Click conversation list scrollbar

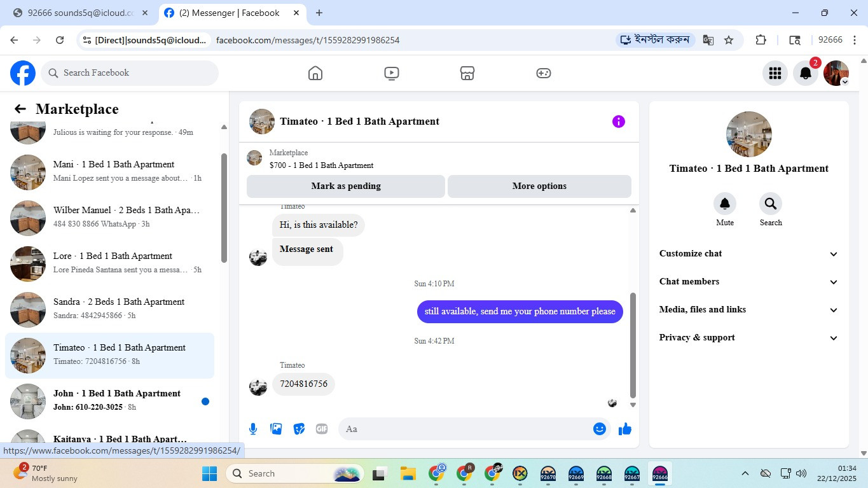[224, 207]
